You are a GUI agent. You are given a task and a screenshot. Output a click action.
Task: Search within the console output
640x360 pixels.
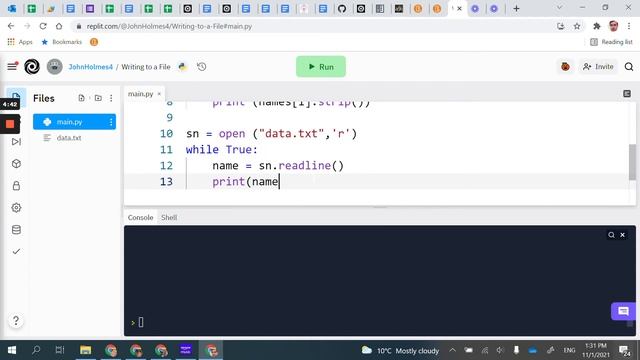(611, 235)
